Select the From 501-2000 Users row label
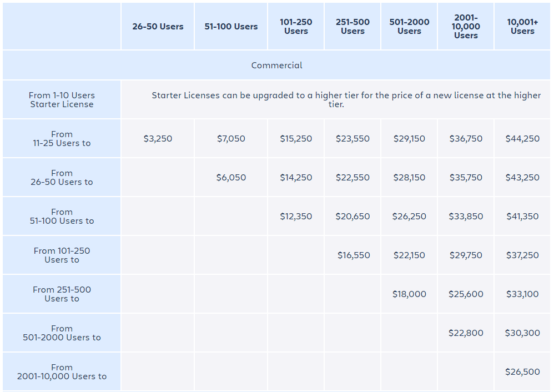Screen dimensions: 554x392 [62, 333]
